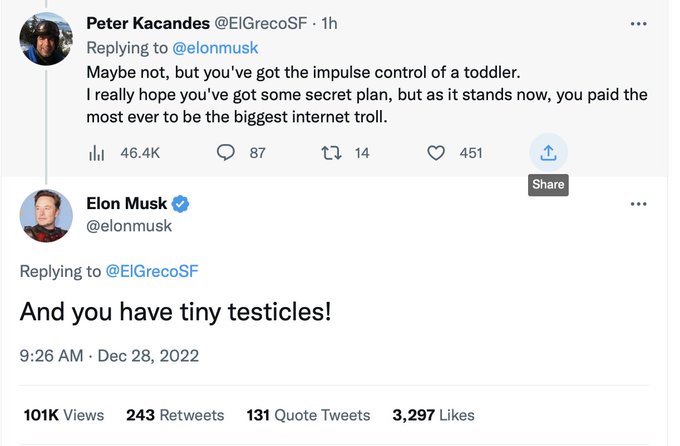View the 131 Quote Tweets list
680x446 pixels.
pyautogui.click(x=307, y=414)
